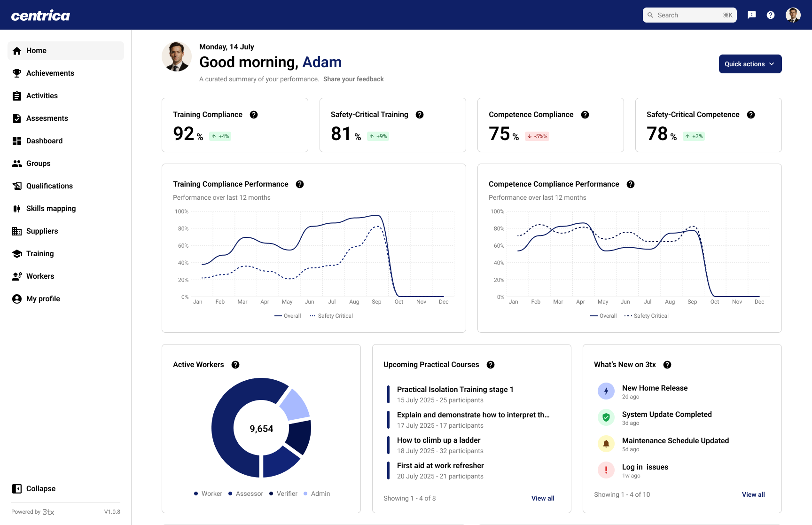
Task: Click the Maintenance Schedule bell icon
Action: (x=606, y=444)
